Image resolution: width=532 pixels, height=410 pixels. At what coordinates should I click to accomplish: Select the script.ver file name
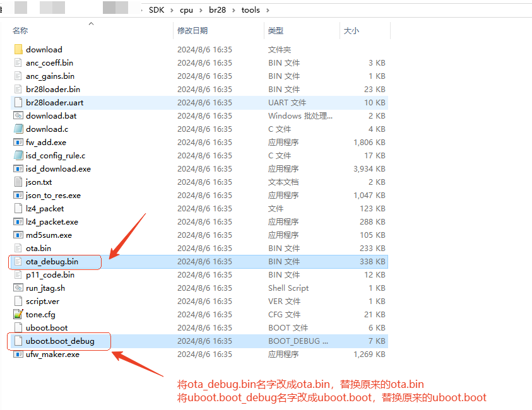coord(42,301)
